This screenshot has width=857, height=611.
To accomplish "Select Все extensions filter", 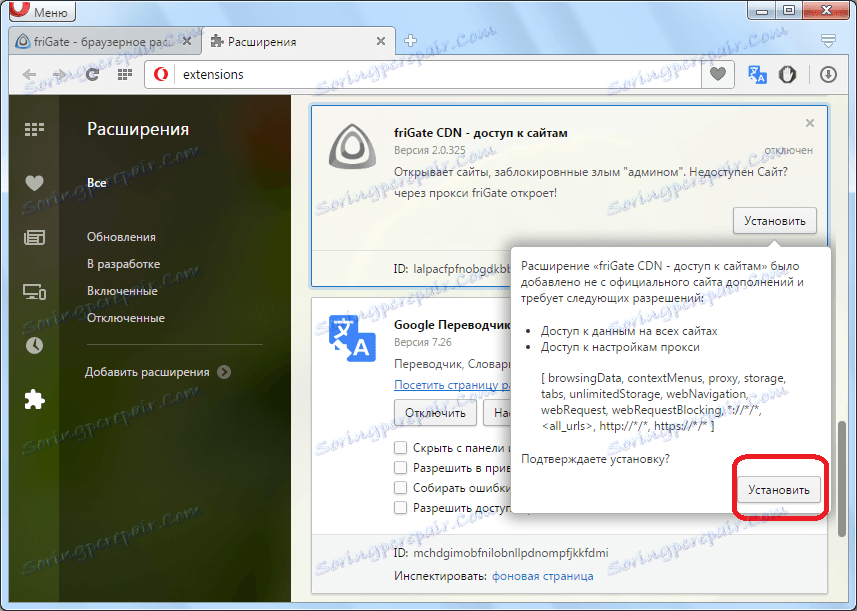I will tap(97, 183).
